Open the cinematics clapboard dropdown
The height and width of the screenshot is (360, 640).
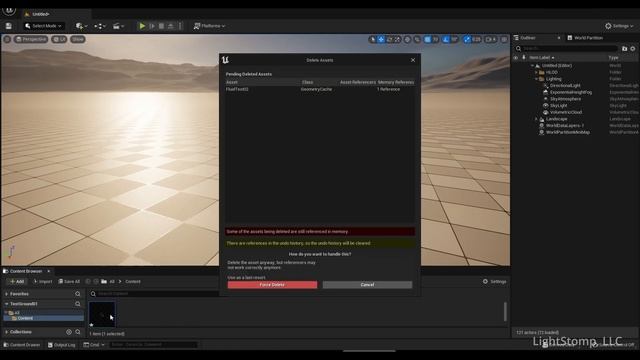pyautogui.click(x=118, y=26)
